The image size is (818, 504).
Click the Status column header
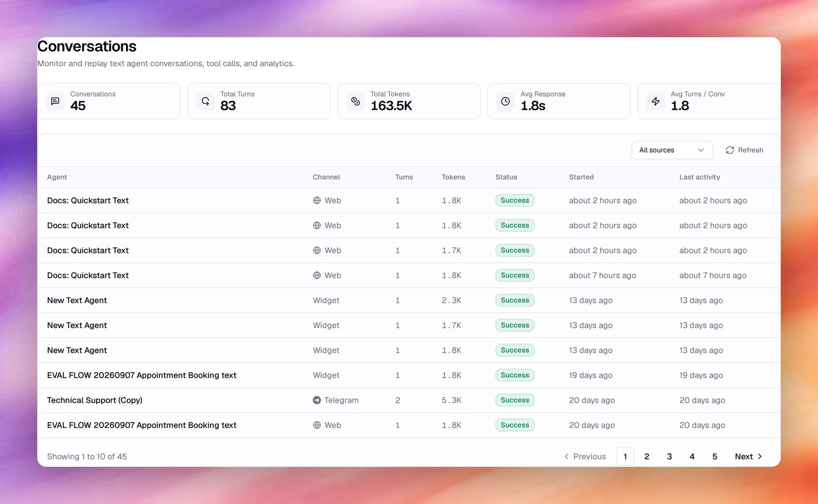click(506, 177)
